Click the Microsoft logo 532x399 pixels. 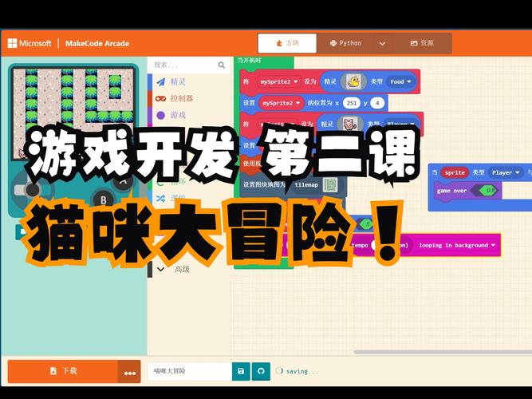30,43
